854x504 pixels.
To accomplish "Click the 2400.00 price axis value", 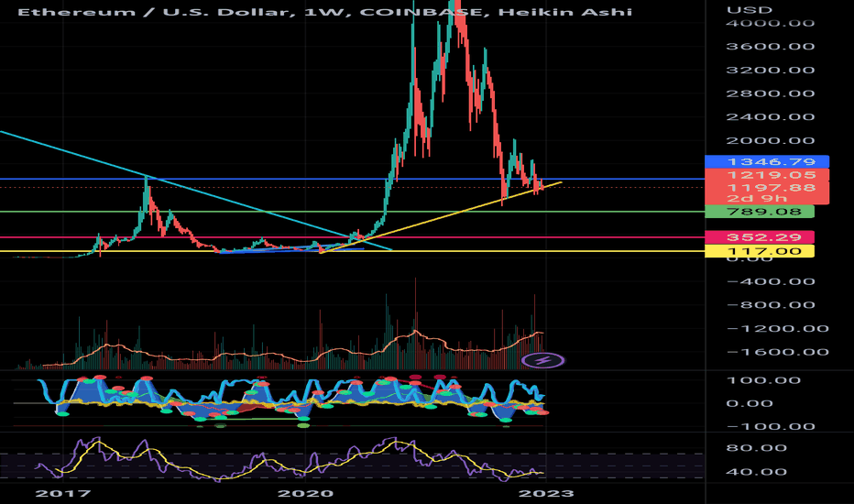I will [770, 116].
